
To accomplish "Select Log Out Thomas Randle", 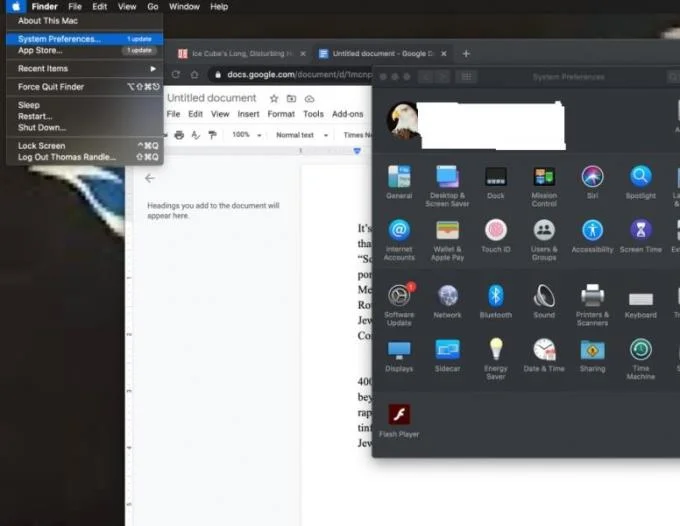I will tap(85, 157).
